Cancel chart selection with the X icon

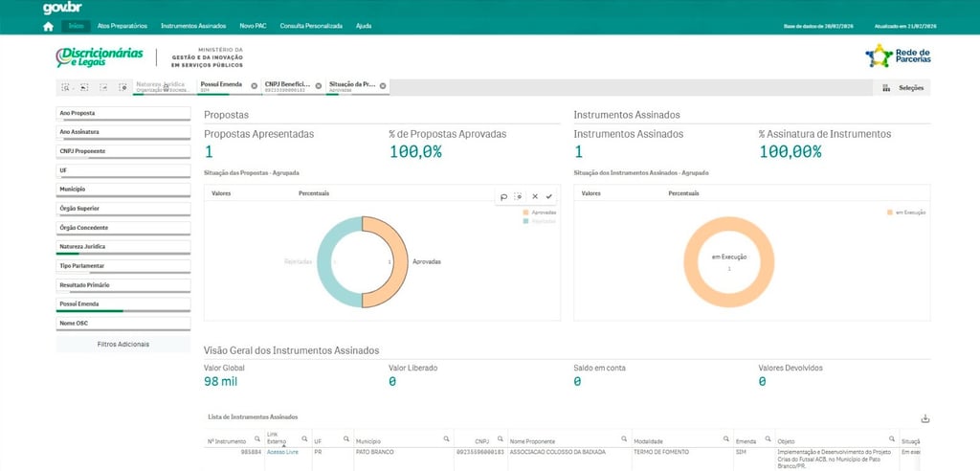coord(535,196)
